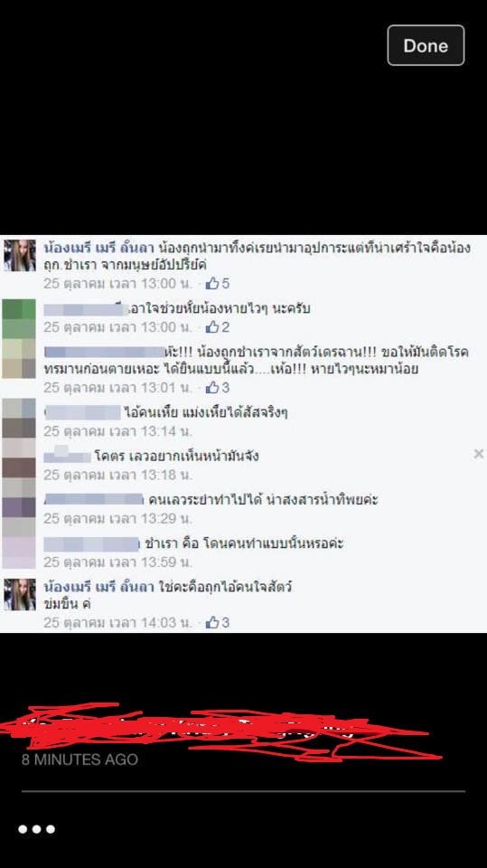The height and width of the screenshot is (868, 487).
Task: Click the 25 ตุลาคม เวลา 13:18 น. timestamp
Action: coord(117,475)
